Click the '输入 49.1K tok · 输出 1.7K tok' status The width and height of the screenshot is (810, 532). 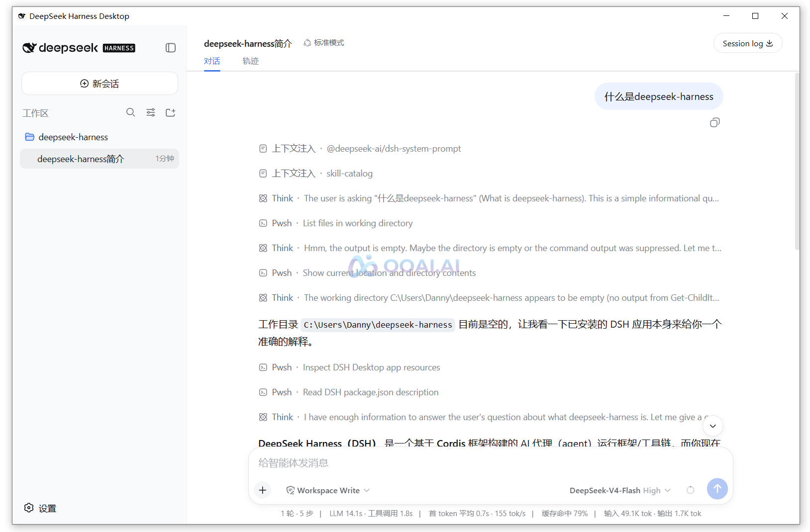pos(652,514)
